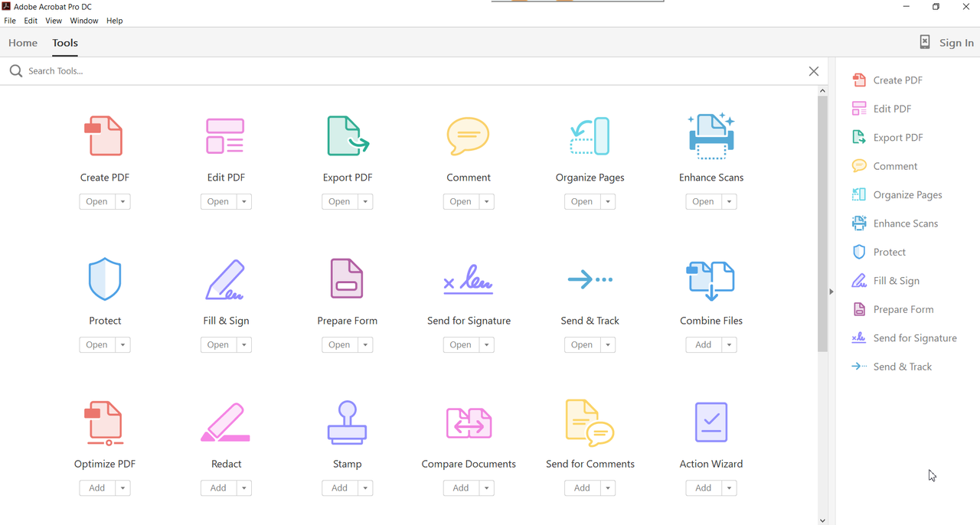The width and height of the screenshot is (980, 525).
Task: Select the Action Wizard checkmark icon
Action: tap(711, 422)
